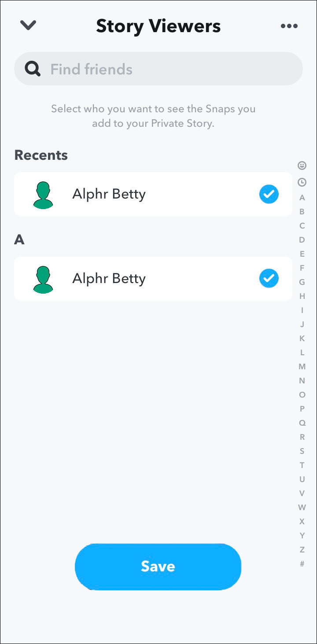Viewport: 317px width, 644px height.
Task: Click the magnifying glass search icon
Action: tap(33, 69)
